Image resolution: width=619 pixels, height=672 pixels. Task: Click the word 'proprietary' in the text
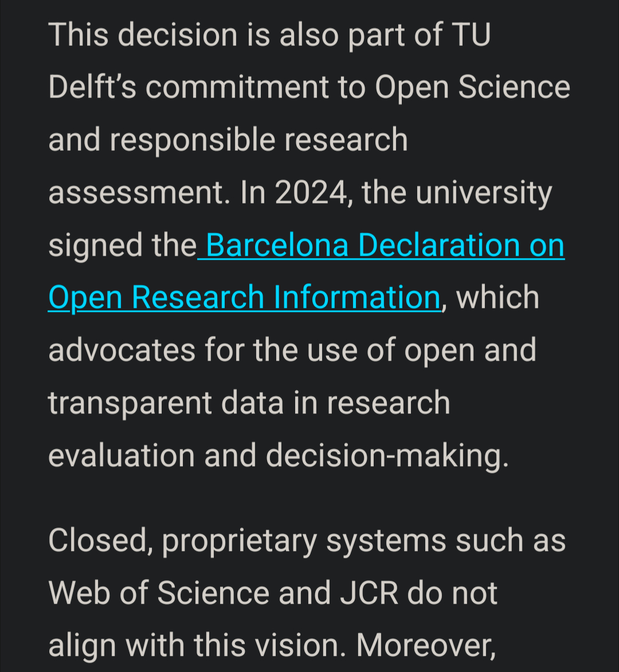[239, 541]
